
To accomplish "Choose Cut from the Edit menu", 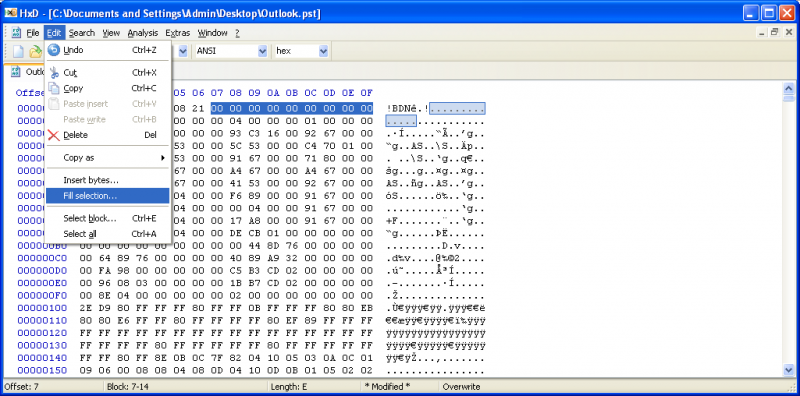I will (x=108, y=73).
